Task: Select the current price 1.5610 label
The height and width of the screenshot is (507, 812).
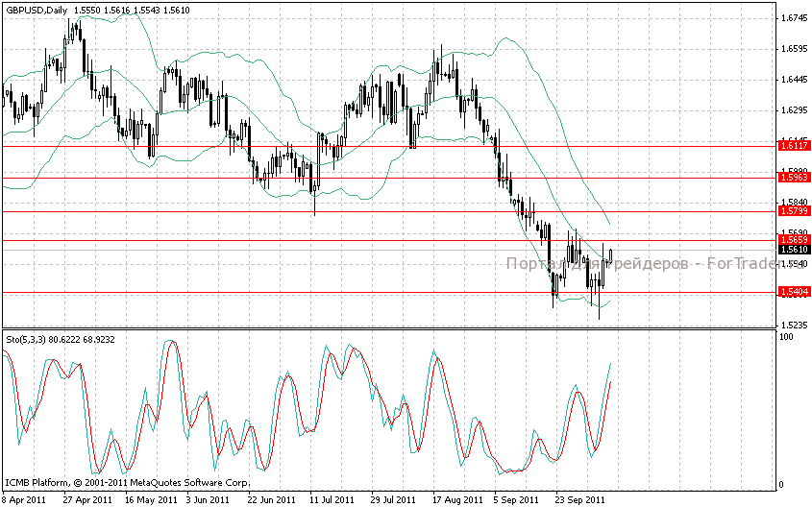Action: click(794, 250)
